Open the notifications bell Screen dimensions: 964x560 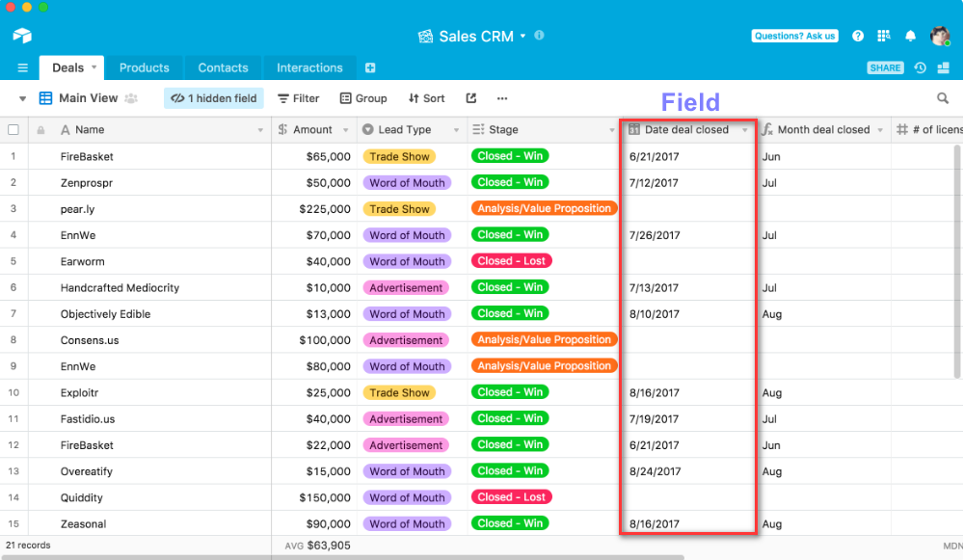[910, 36]
